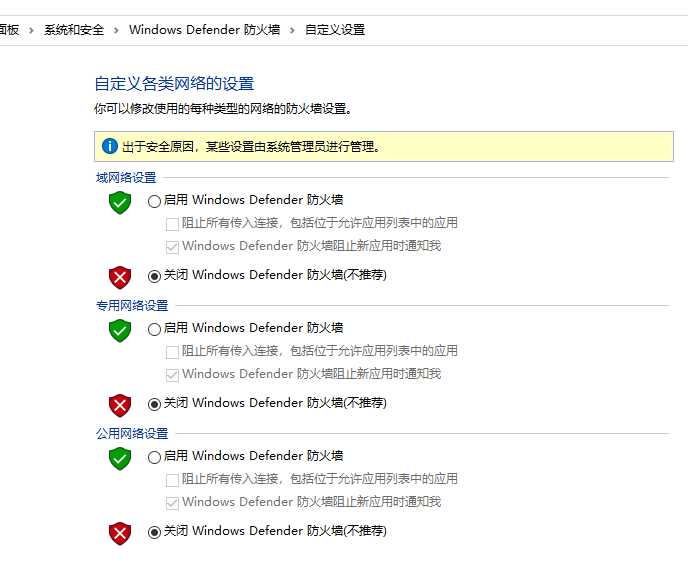Select 关闭 Windows Defender 防火墙 for domain network

click(x=154, y=276)
